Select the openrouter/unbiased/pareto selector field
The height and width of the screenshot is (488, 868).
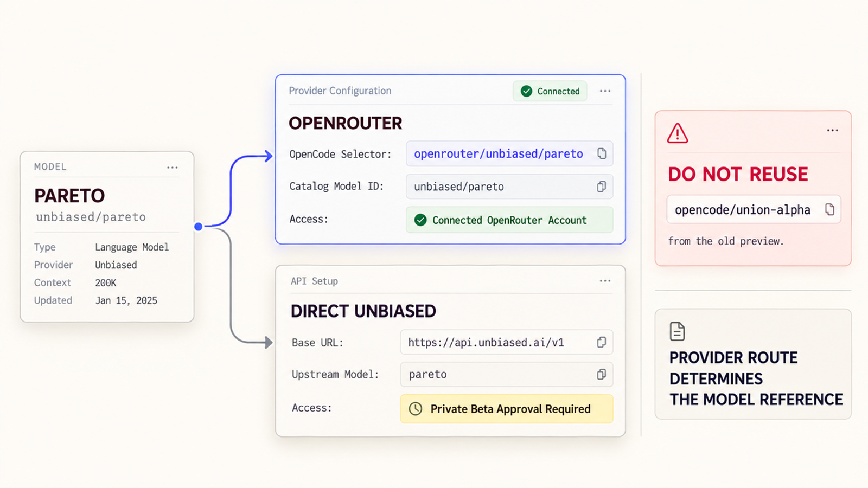tap(509, 153)
